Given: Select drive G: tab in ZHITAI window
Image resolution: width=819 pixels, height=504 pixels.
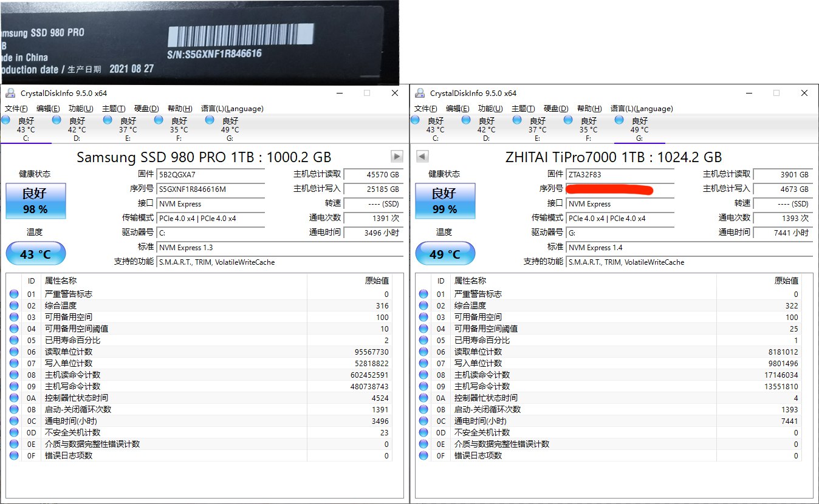Looking at the screenshot, I should tap(639, 129).
